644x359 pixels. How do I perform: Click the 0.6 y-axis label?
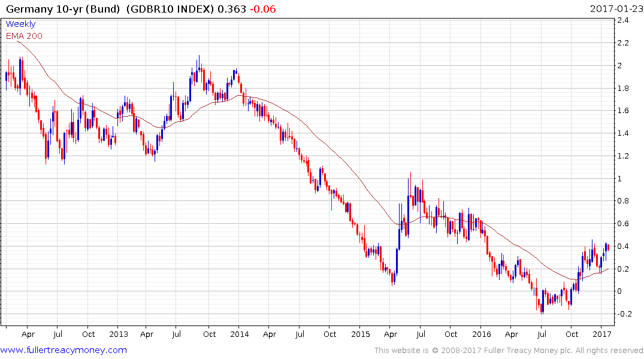click(622, 224)
